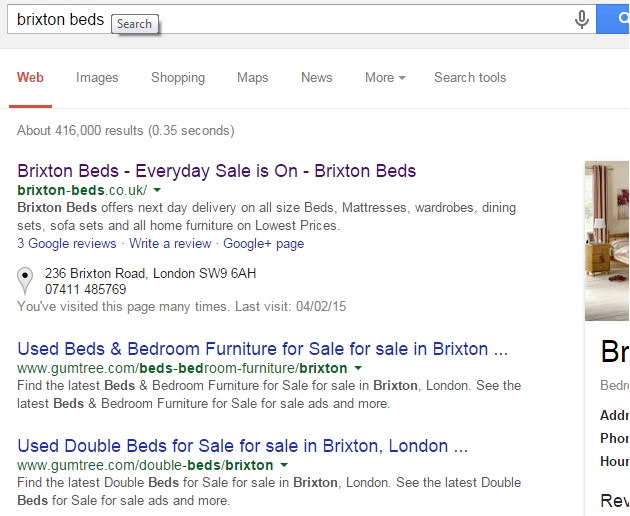Open dropdown arrow beside gumtree double-beds URL
This screenshot has width=630, height=516.
tap(284, 466)
